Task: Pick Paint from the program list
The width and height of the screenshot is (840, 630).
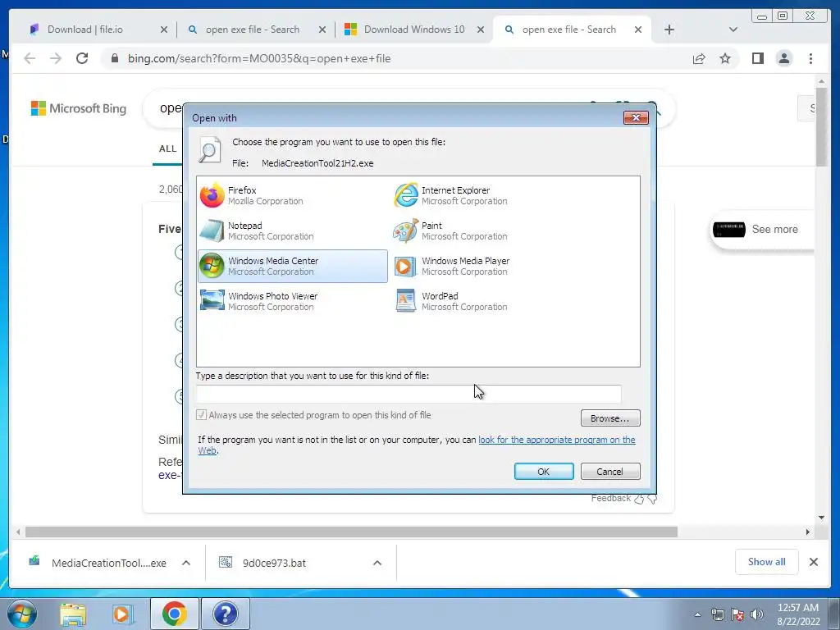Action: 486,231
